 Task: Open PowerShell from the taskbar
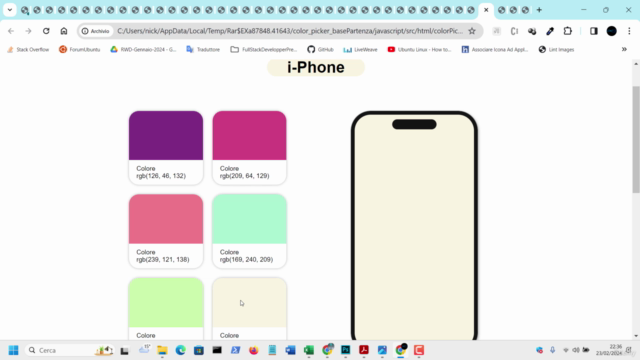[236, 350]
